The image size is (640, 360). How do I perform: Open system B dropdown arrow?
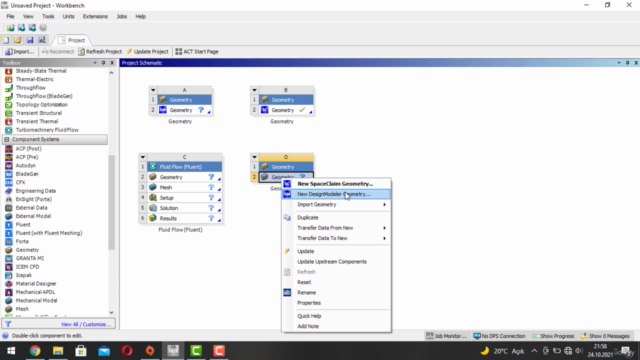[x=254, y=90]
